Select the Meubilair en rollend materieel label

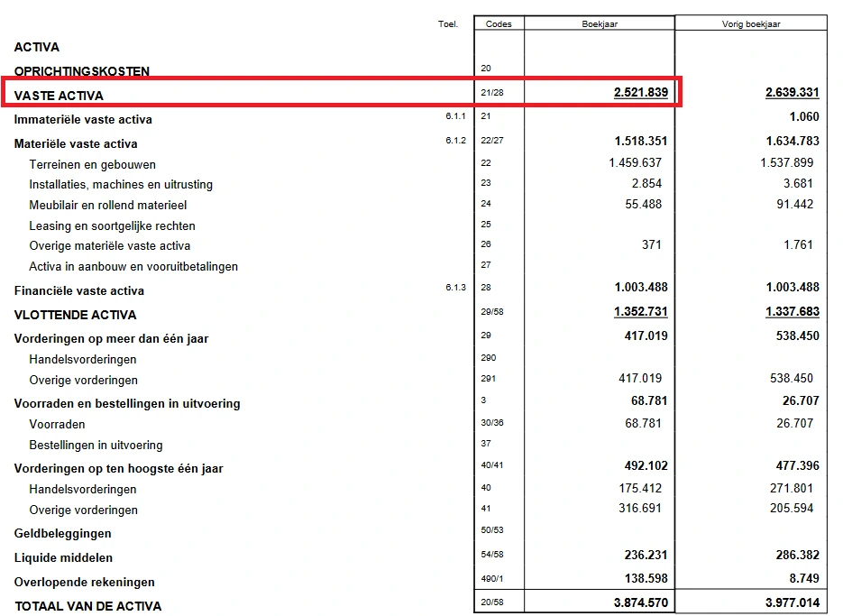click(107, 206)
